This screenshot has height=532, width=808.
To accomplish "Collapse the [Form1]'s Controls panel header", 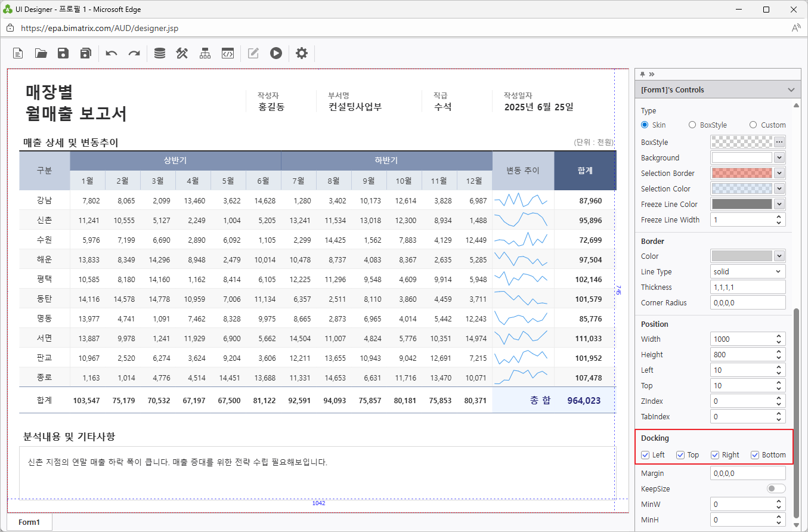I will 791,90.
